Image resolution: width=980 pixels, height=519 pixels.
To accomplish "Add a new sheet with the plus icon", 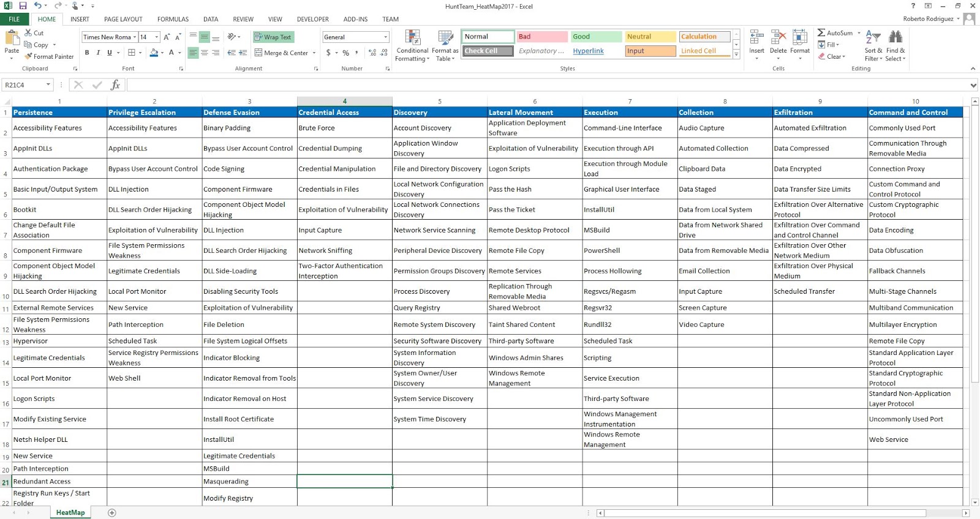I will tap(111, 513).
